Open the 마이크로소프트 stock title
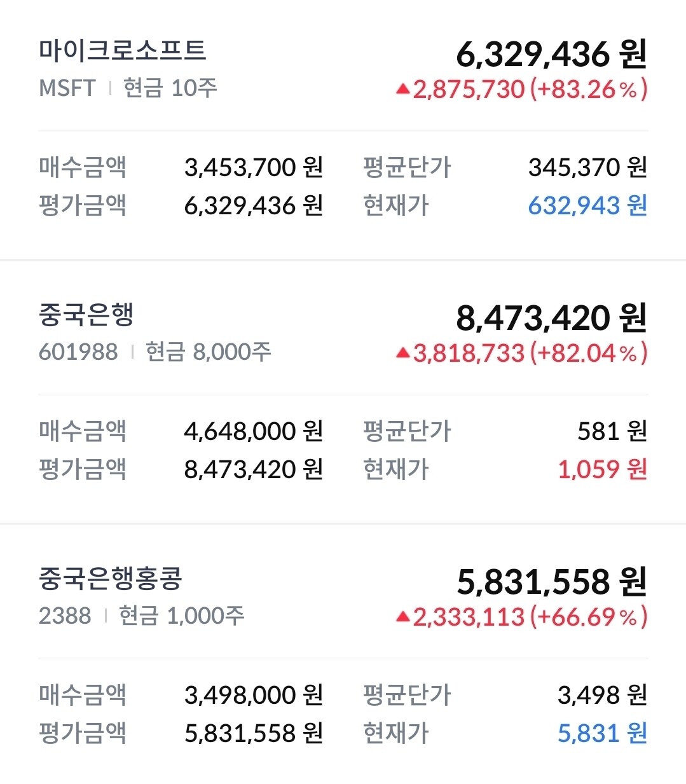Screen dimensions: 686x784 [x=122, y=50]
